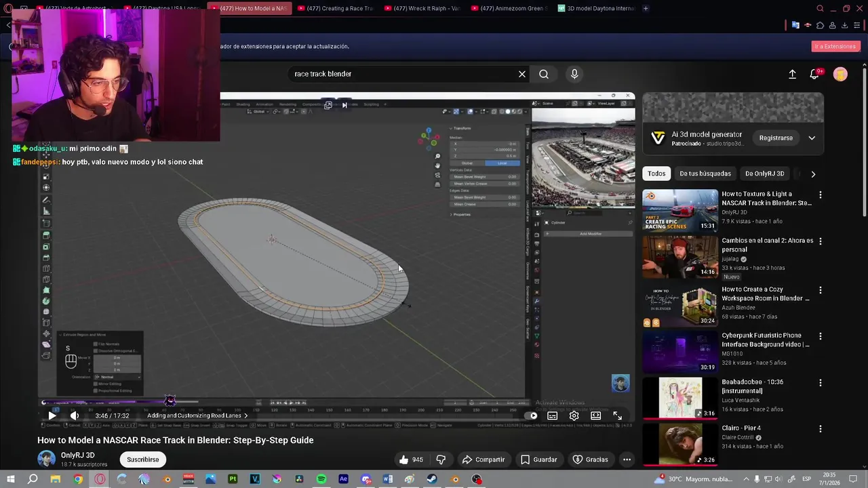Open the OnlyRJ 3D channel avatar
The height and width of the screenshot is (488, 868).
(46, 459)
